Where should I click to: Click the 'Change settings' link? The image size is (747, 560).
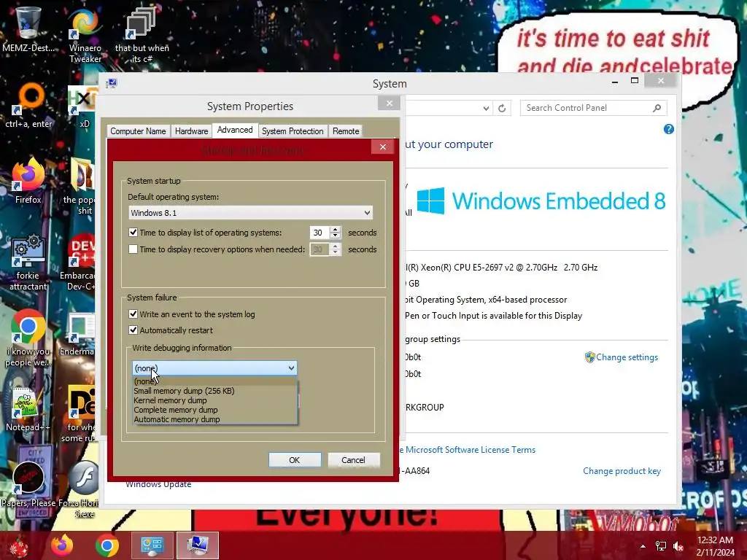click(x=627, y=357)
